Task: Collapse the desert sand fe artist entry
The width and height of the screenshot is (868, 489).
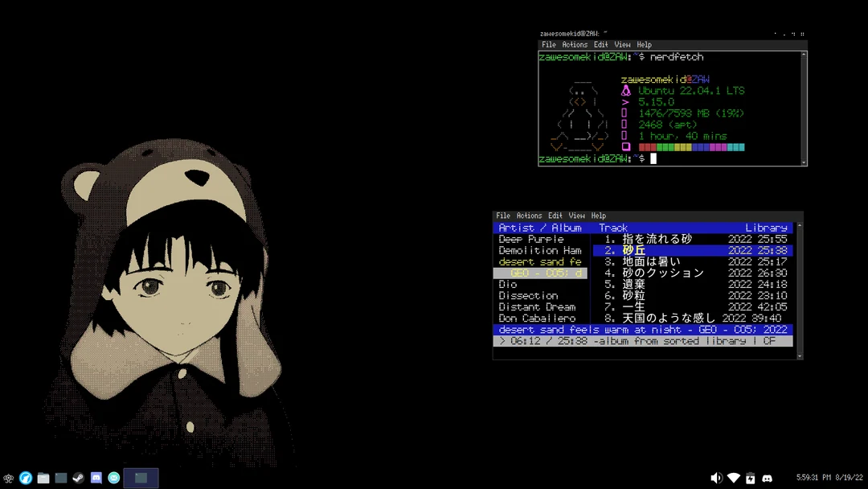Action: [x=539, y=262]
